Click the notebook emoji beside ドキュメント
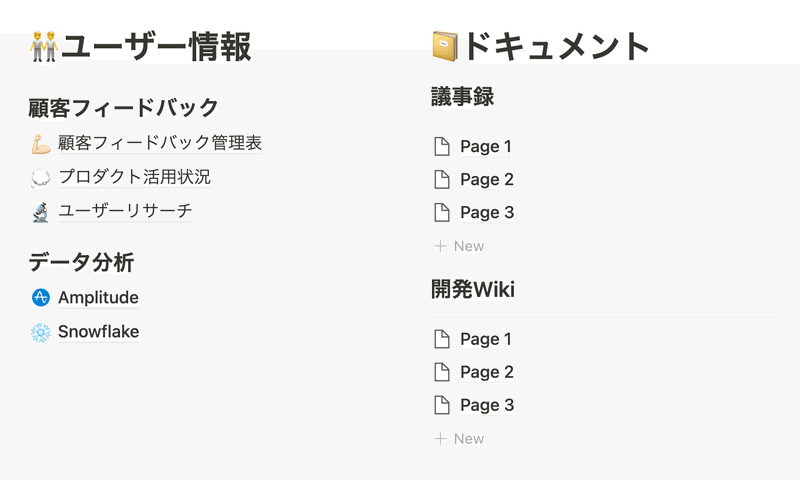800x480 pixels. click(445, 46)
